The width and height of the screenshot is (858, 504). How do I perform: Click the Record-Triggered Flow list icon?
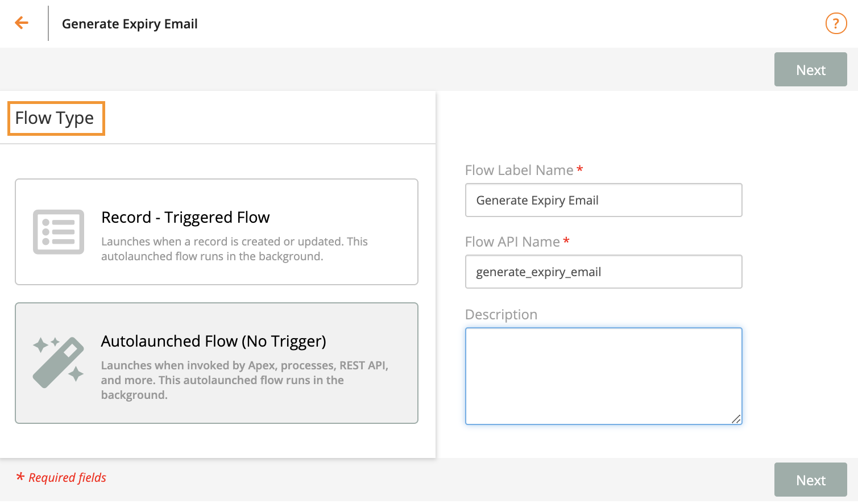click(59, 232)
